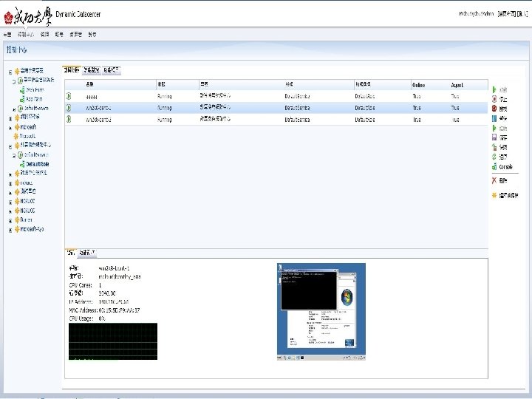Click the green icon beside App Farm

(x=22, y=99)
